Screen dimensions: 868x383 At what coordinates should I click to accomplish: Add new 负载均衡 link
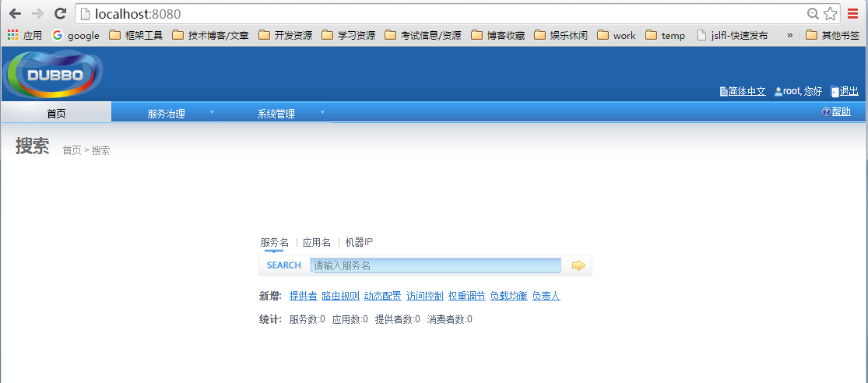[x=508, y=296]
